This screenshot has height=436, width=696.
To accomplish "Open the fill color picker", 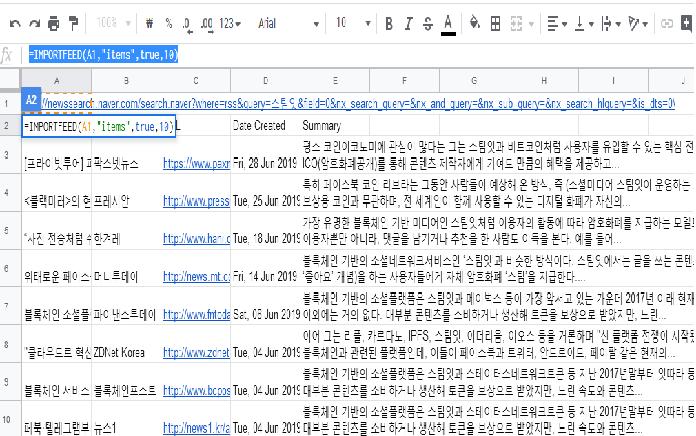I will pyautogui.click(x=475, y=22).
